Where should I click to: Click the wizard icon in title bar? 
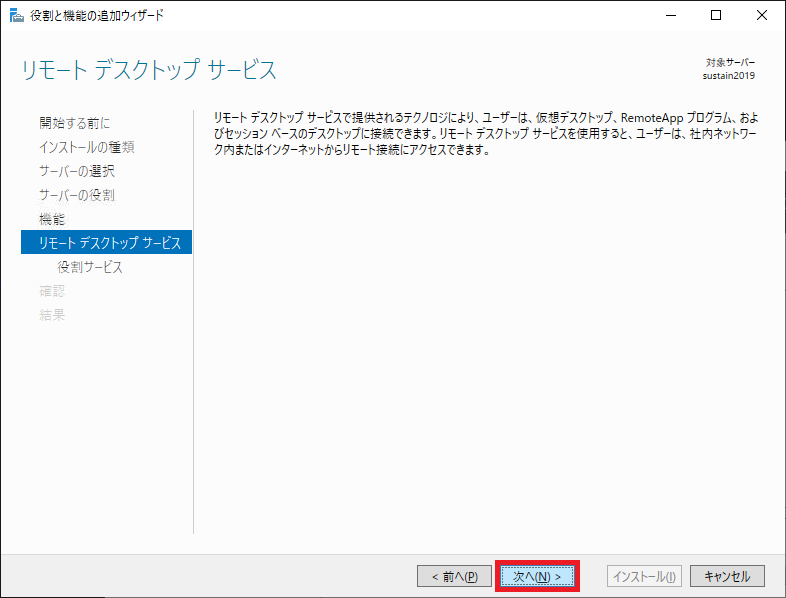click(x=17, y=16)
